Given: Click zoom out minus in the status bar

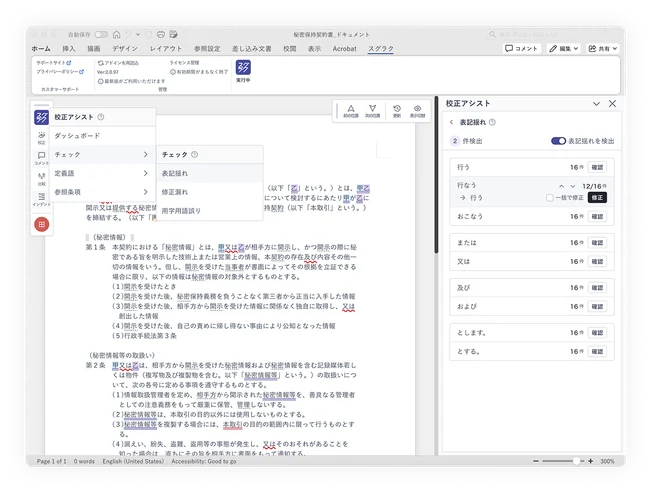Looking at the screenshot, I should [x=536, y=461].
